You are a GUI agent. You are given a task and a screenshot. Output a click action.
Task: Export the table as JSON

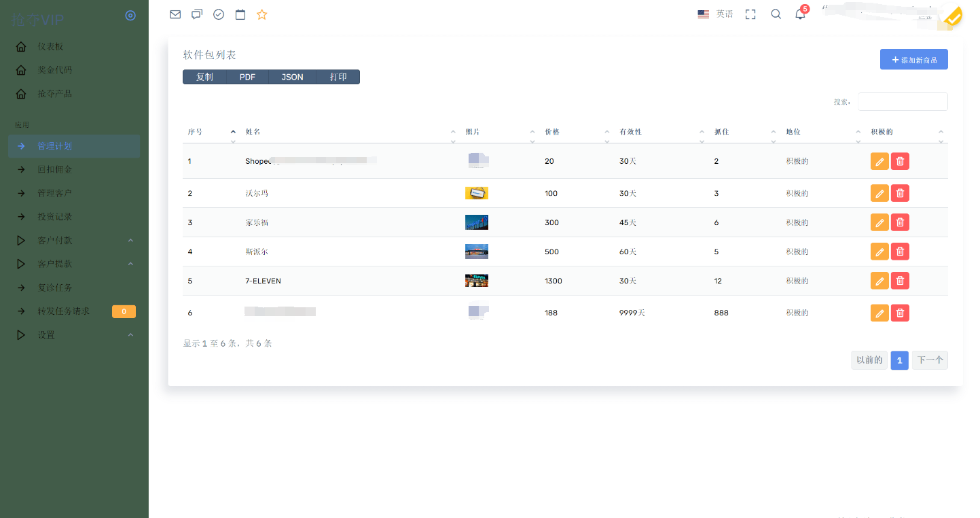(293, 77)
